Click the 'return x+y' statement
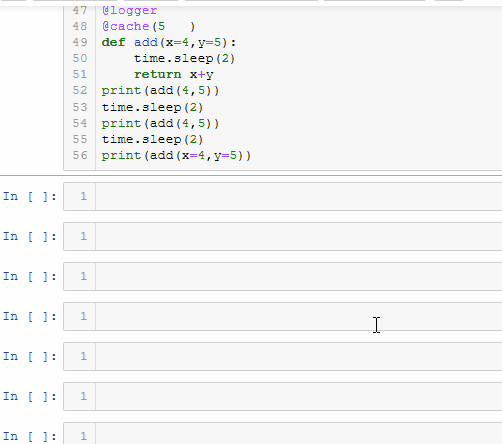The width and height of the screenshot is (502, 444). coord(173,74)
